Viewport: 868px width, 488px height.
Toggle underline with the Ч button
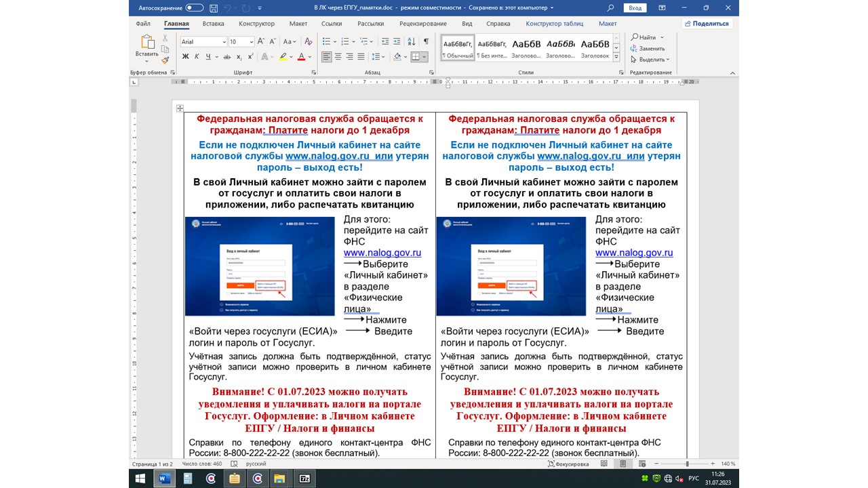(x=209, y=57)
